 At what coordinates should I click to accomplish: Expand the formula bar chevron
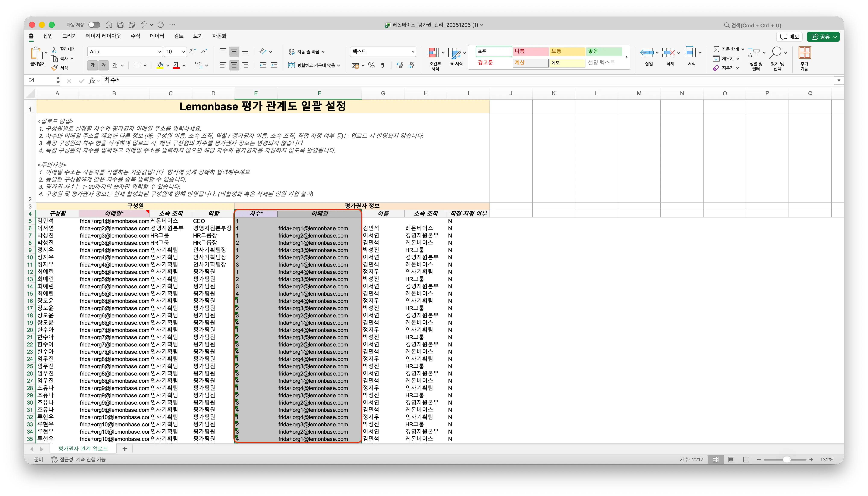pyautogui.click(x=839, y=80)
